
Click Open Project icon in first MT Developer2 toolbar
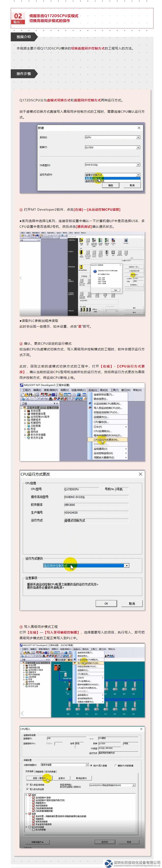[x=27, y=395]
